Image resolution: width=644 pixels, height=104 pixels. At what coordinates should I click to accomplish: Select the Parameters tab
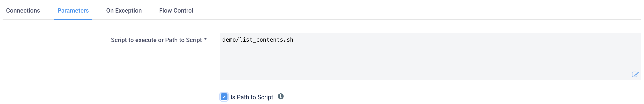(x=73, y=11)
